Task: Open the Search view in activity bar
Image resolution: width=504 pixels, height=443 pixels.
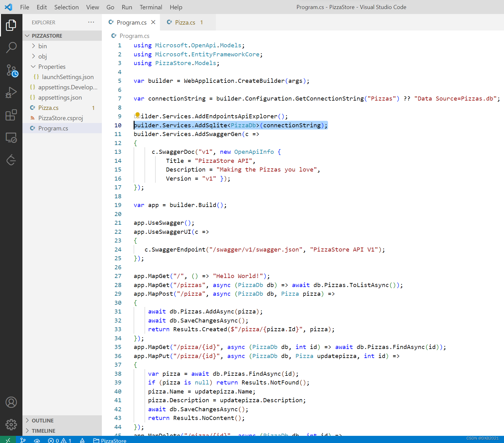Action: (x=11, y=48)
